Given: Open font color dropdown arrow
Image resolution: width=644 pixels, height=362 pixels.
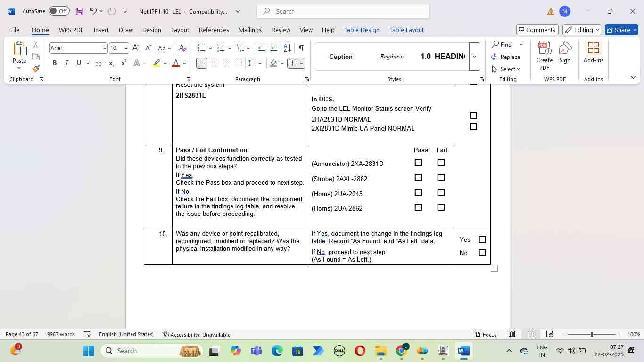Looking at the screenshot, I should tap(185, 63).
